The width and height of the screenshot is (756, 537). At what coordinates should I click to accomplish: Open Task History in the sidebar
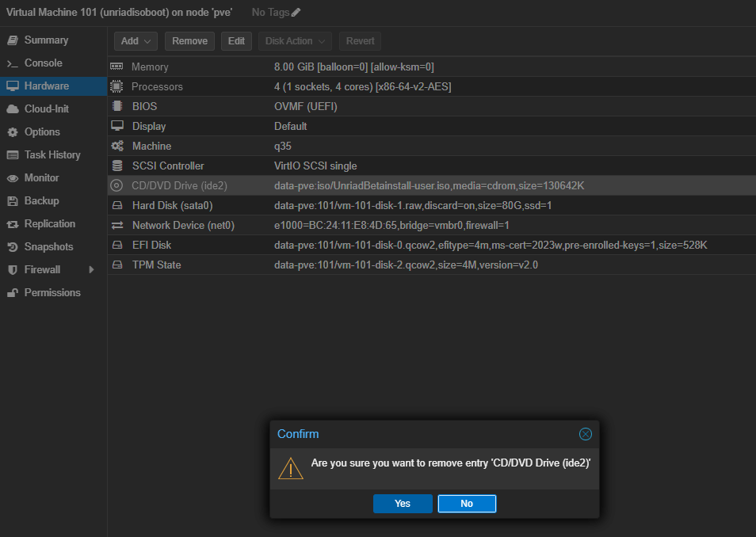point(54,154)
